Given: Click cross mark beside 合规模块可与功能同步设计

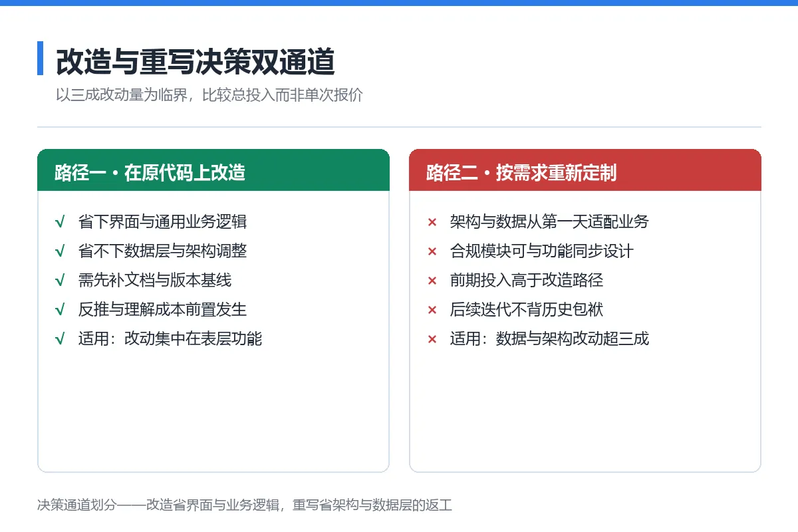Looking at the screenshot, I should coord(432,252).
